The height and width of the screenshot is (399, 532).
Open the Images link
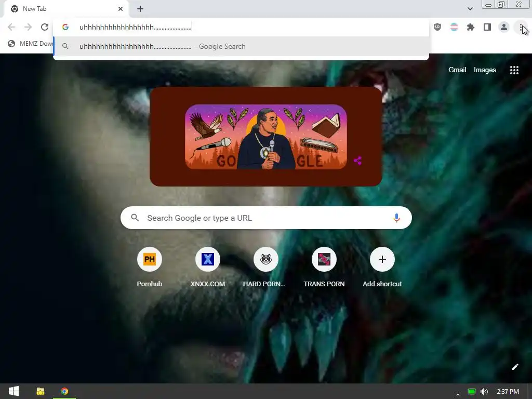click(485, 70)
